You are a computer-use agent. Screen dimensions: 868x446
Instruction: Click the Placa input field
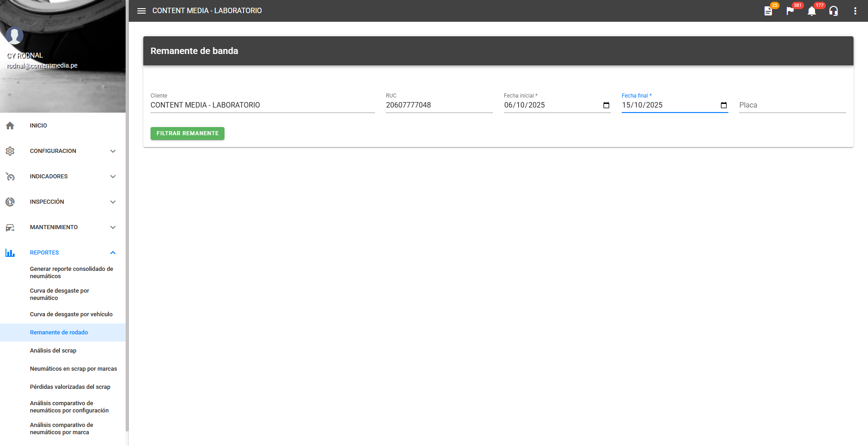[792, 105]
